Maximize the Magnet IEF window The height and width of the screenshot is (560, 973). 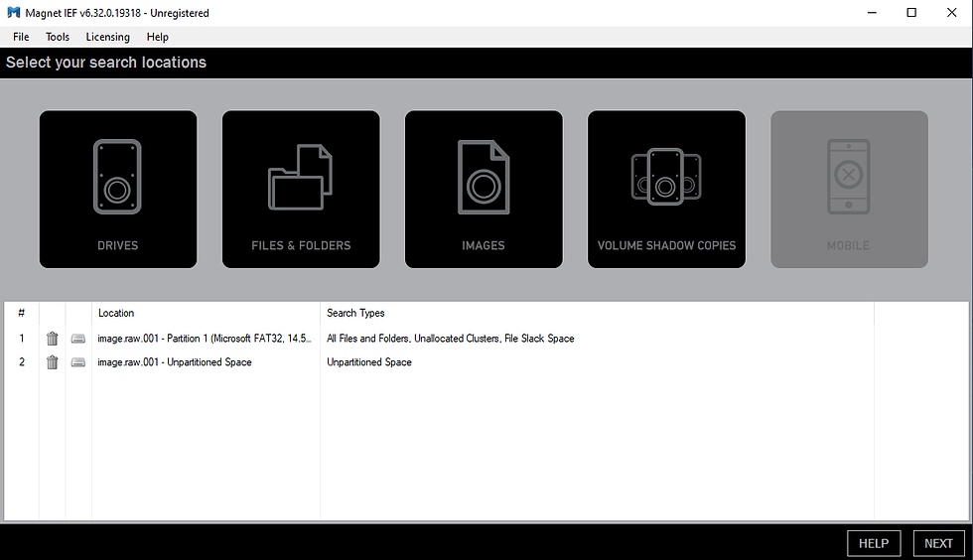tap(911, 13)
